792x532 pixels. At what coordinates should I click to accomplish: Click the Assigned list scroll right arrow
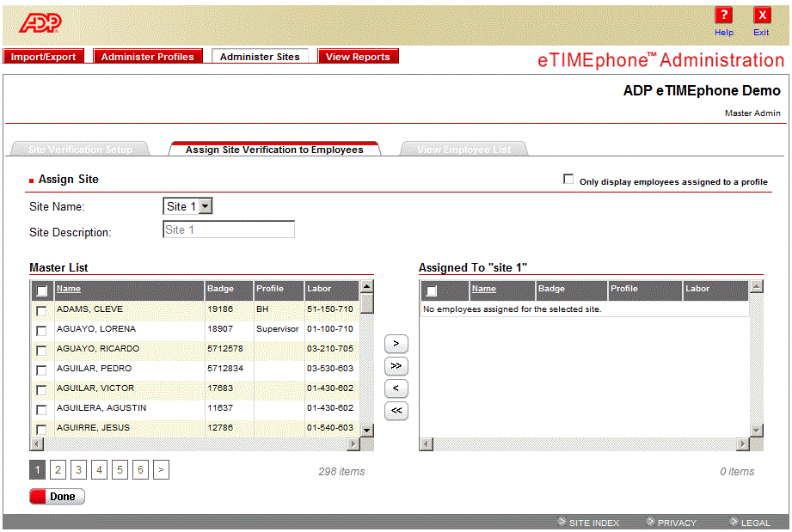click(742, 444)
